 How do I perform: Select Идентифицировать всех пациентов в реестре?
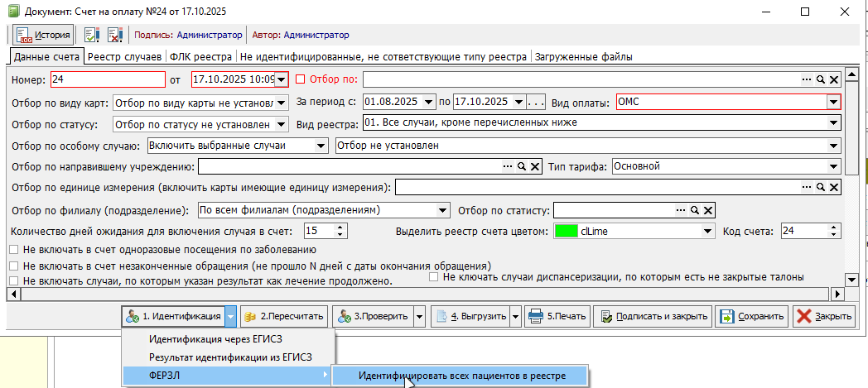click(x=461, y=376)
